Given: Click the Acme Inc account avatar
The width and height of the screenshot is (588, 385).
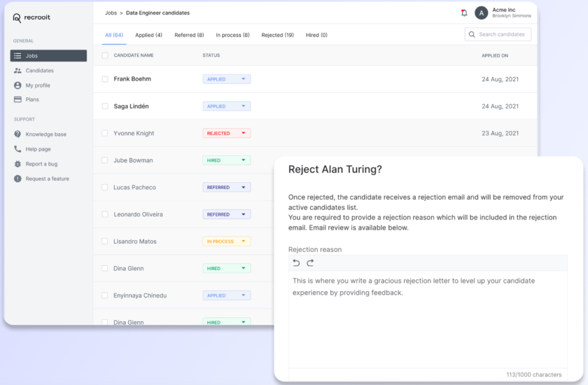Looking at the screenshot, I should pyautogui.click(x=481, y=13).
